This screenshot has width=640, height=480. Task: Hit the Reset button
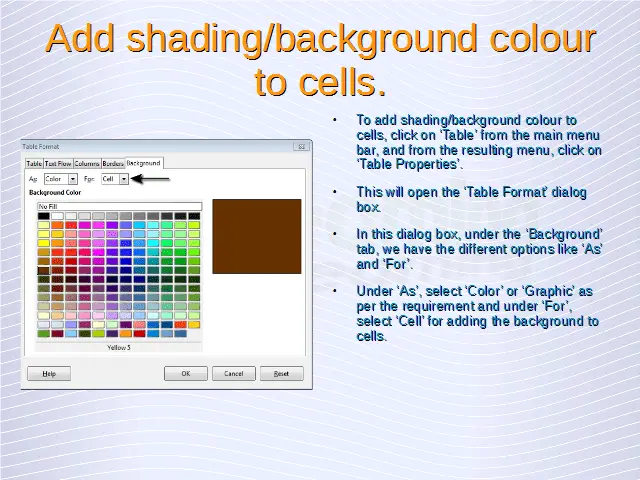[x=281, y=373]
